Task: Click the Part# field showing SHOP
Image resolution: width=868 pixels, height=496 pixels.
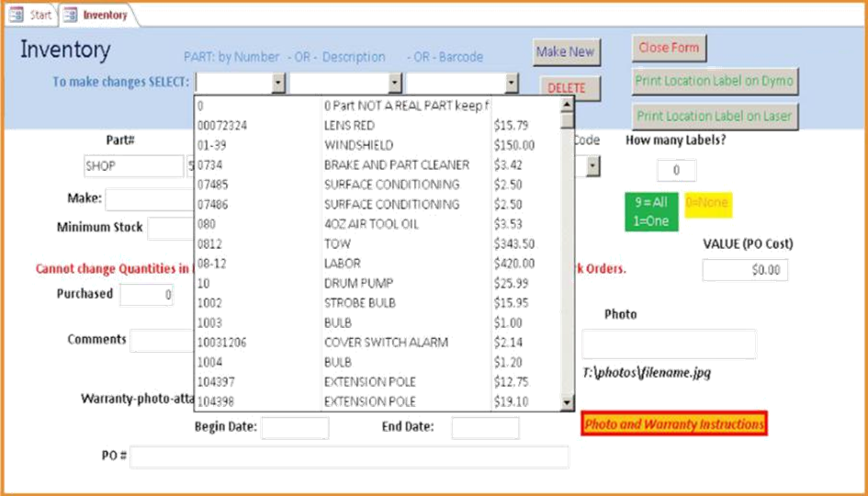Action: pyautogui.click(x=133, y=166)
